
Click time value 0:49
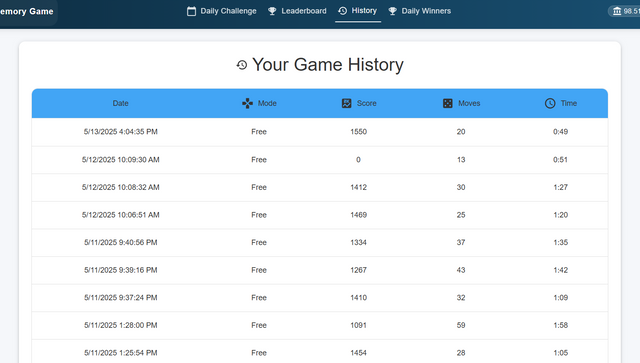coord(560,131)
